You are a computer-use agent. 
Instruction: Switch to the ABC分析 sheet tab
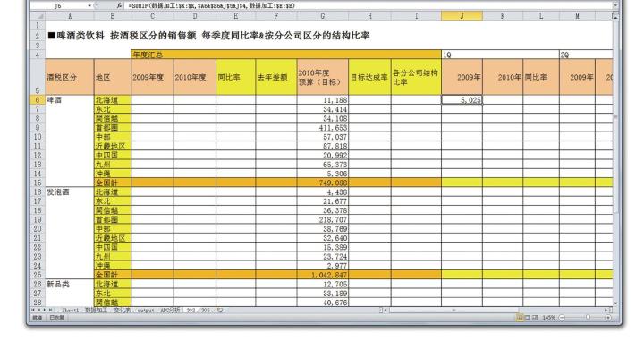[170, 311]
